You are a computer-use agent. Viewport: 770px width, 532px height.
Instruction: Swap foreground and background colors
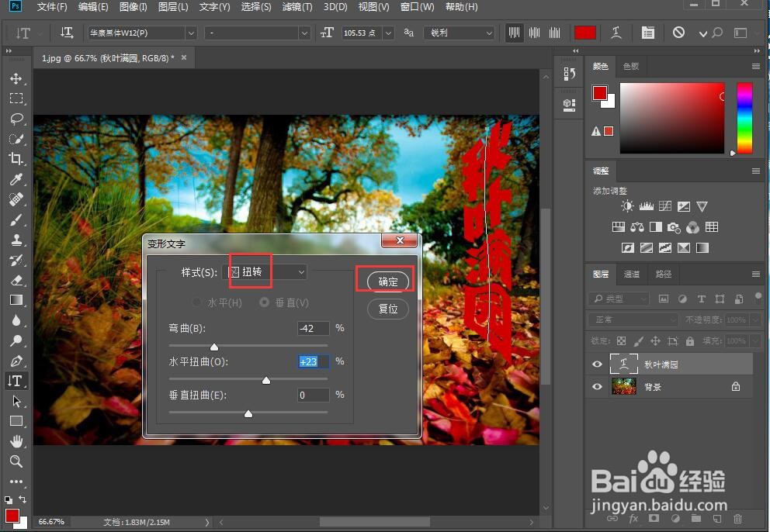(x=23, y=499)
